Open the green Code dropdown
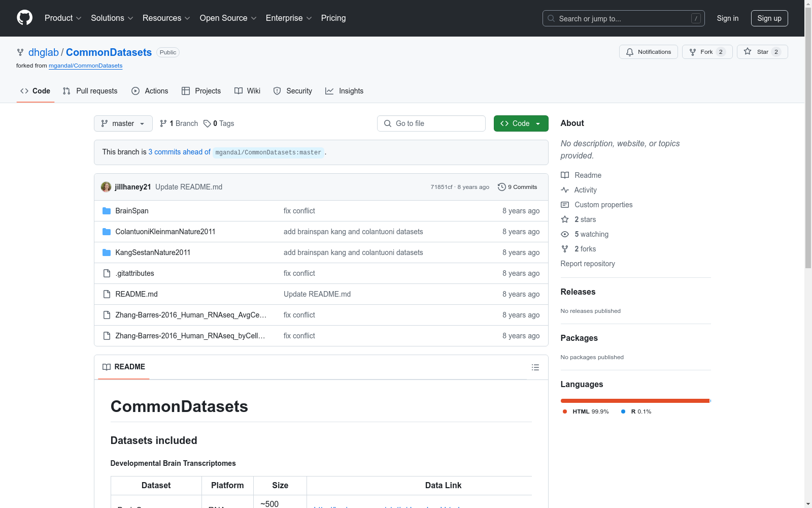The image size is (812, 508). [521, 123]
